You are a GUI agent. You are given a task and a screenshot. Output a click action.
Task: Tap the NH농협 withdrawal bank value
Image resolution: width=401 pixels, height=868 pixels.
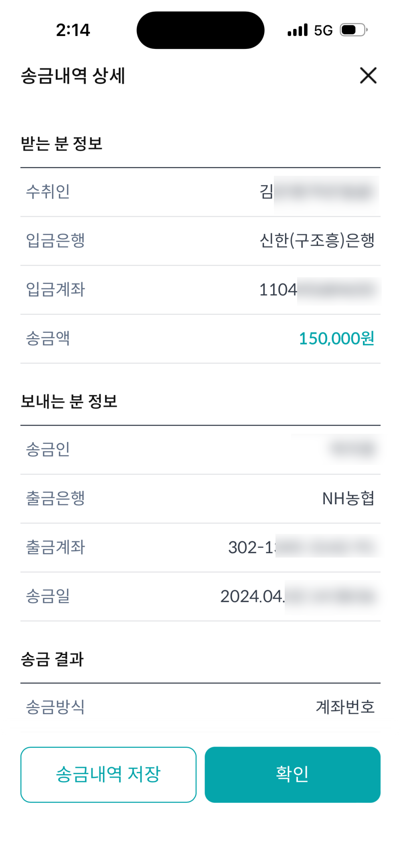click(x=348, y=498)
